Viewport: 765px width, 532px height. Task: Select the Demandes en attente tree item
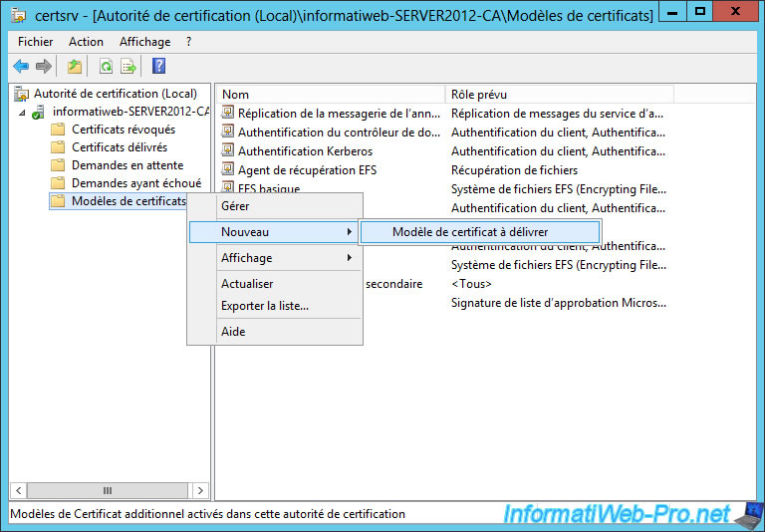click(127, 165)
